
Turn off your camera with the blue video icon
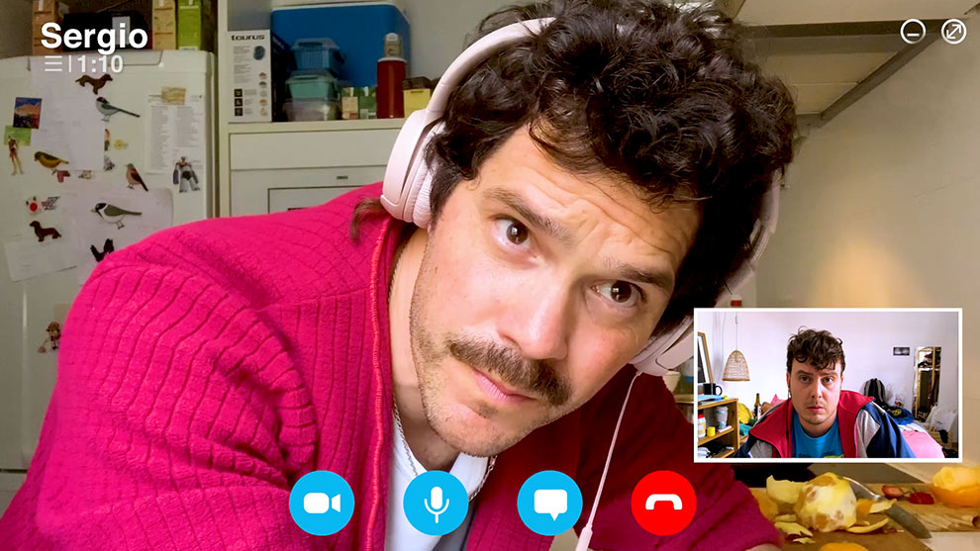point(322,503)
